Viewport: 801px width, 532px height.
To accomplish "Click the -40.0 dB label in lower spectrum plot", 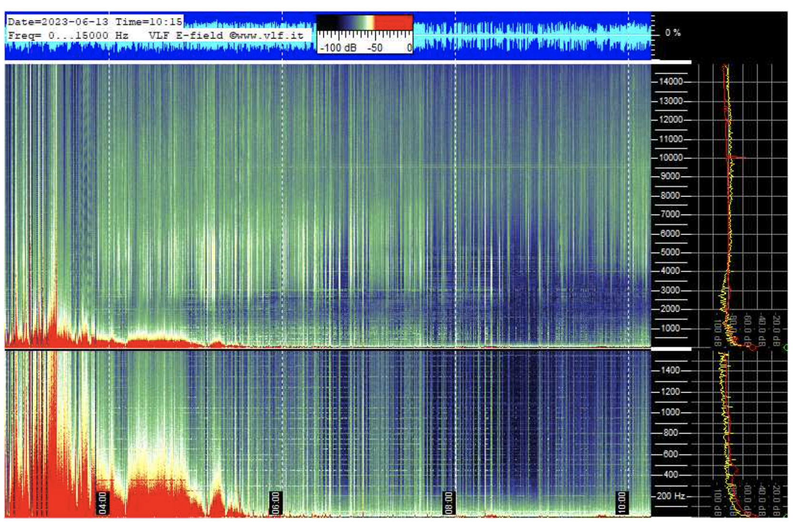I will click(762, 500).
